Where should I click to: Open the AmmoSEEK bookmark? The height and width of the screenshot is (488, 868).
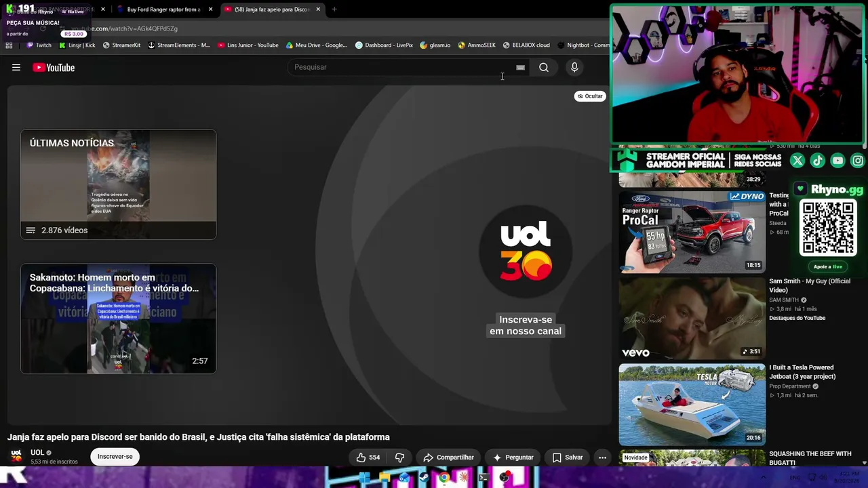pos(477,45)
